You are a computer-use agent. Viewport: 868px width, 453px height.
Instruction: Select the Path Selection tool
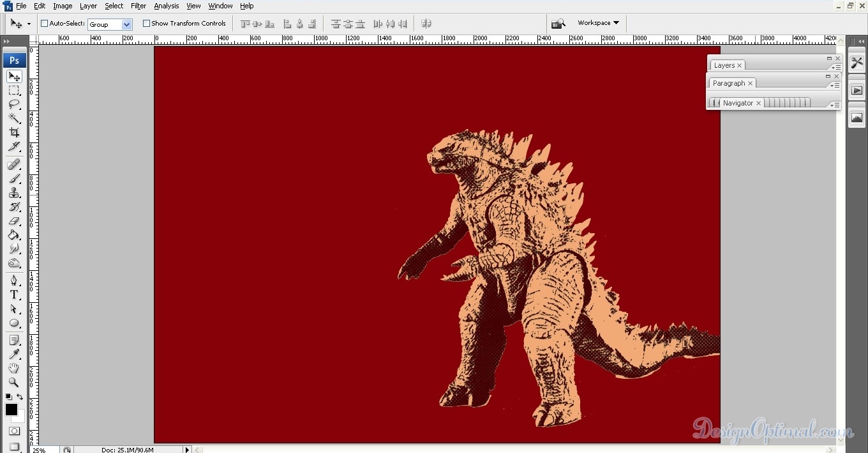[x=14, y=309]
